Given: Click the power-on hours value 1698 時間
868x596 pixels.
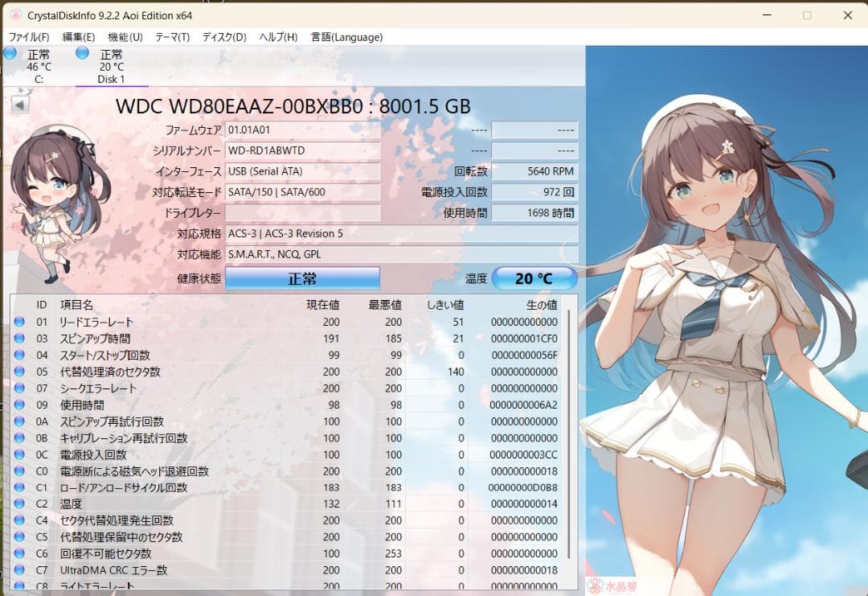Looking at the screenshot, I should [x=534, y=213].
